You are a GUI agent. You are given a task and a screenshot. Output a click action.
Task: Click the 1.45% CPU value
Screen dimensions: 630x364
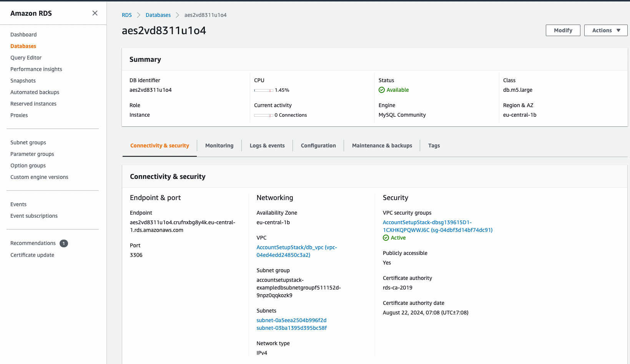[282, 90]
